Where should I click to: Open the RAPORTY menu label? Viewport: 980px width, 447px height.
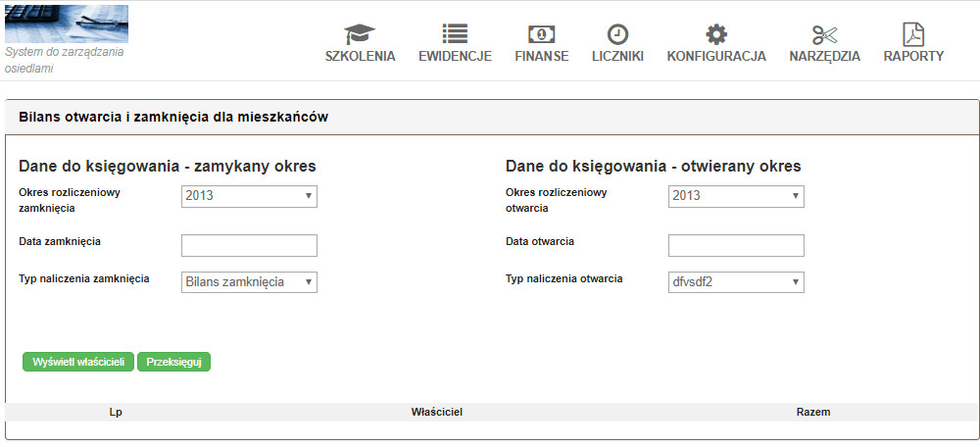[x=913, y=56]
